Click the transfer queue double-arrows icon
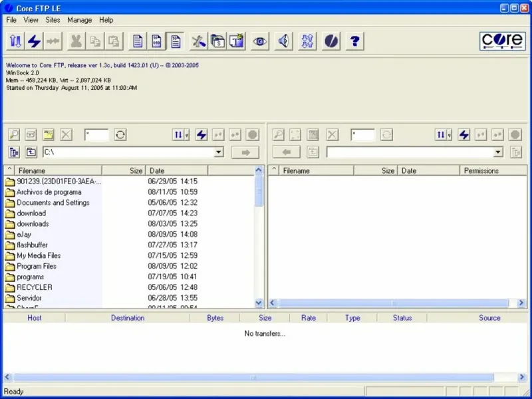The width and height of the screenshot is (532, 399). pyautogui.click(x=307, y=41)
